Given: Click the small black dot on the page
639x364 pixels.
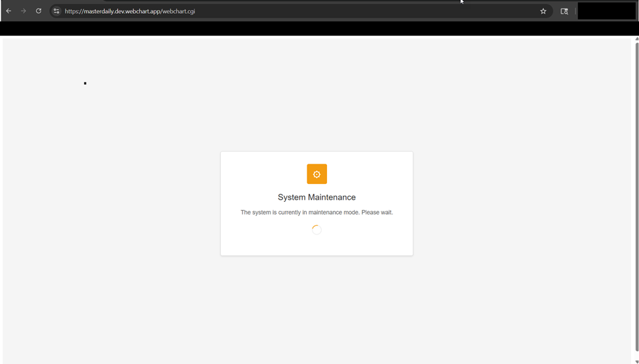Looking at the screenshot, I should click(85, 83).
